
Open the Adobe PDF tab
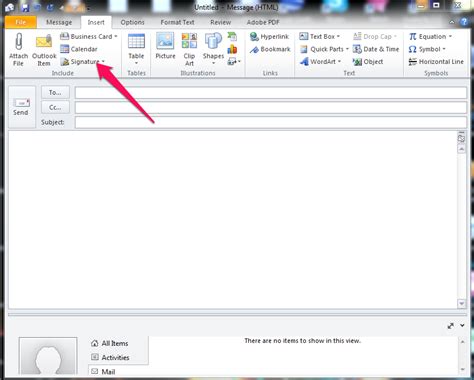pyautogui.click(x=263, y=22)
